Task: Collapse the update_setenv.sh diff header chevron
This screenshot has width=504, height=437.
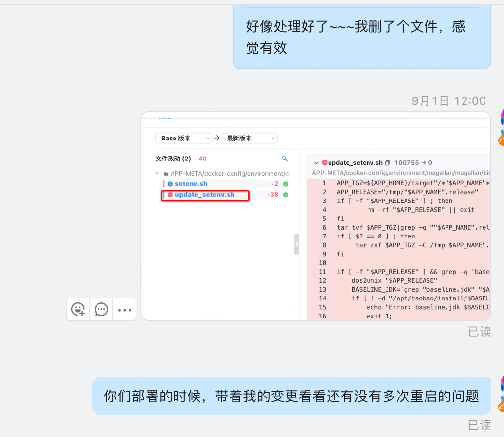Action: click(316, 163)
